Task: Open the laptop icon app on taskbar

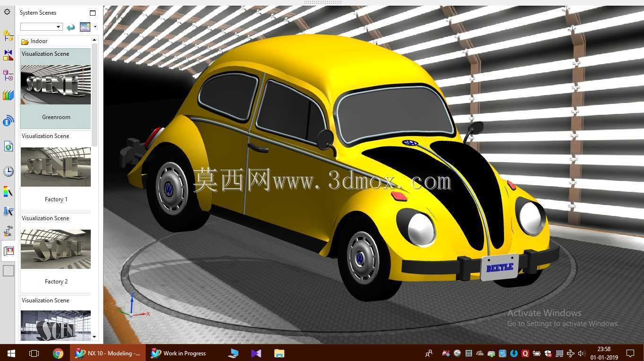Action: click(234, 353)
